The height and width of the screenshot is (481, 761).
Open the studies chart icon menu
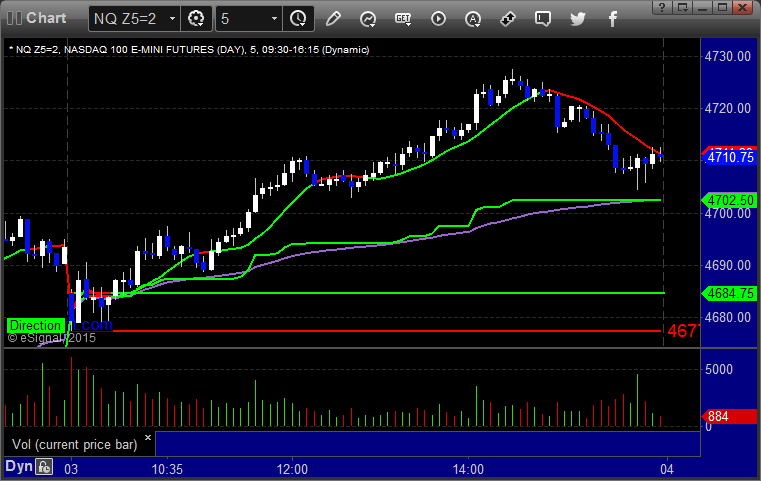click(x=368, y=19)
